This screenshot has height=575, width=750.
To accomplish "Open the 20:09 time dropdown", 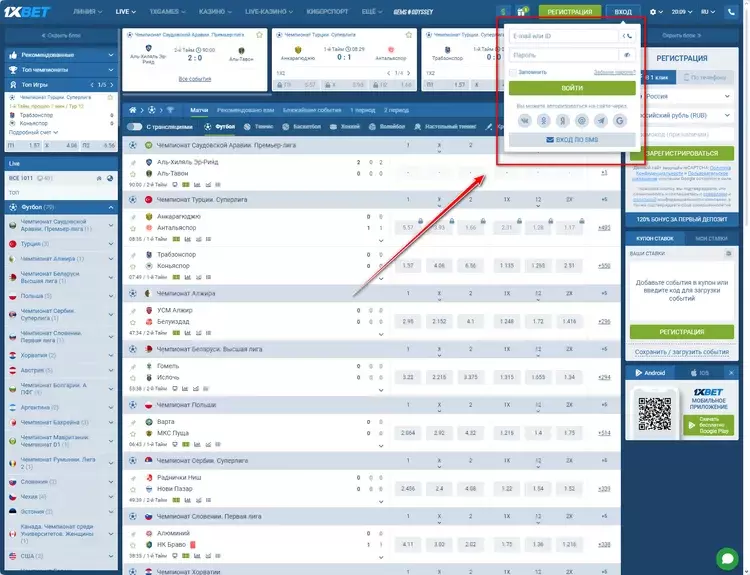I will point(682,11).
